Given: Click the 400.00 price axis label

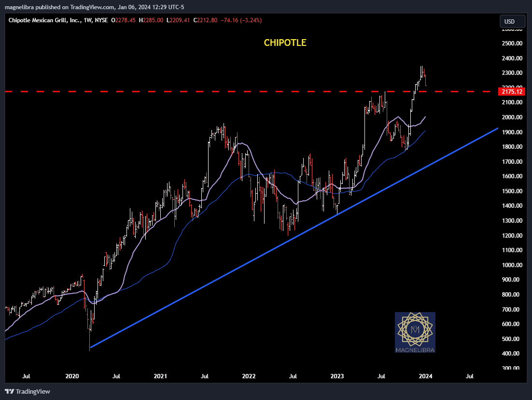Looking at the screenshot, I should click(511, 354).
